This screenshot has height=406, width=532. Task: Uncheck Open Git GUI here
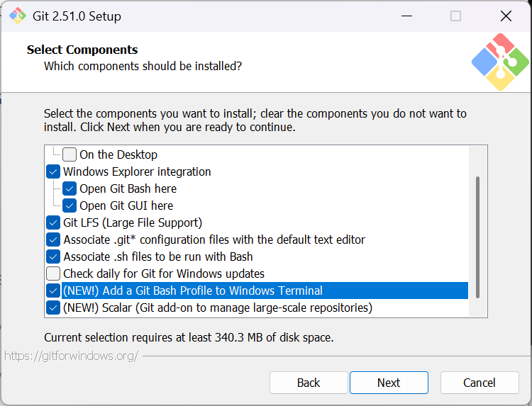70,205
